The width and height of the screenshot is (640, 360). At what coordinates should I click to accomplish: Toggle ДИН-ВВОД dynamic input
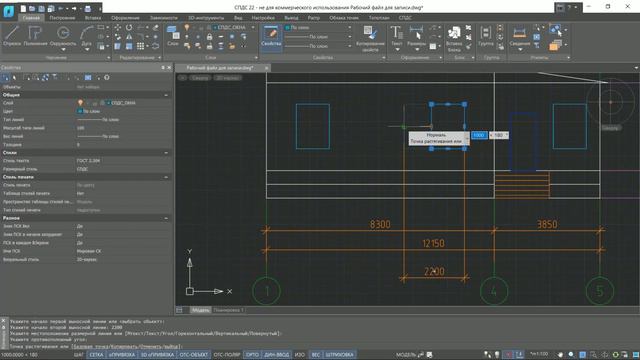pos(276,355)
